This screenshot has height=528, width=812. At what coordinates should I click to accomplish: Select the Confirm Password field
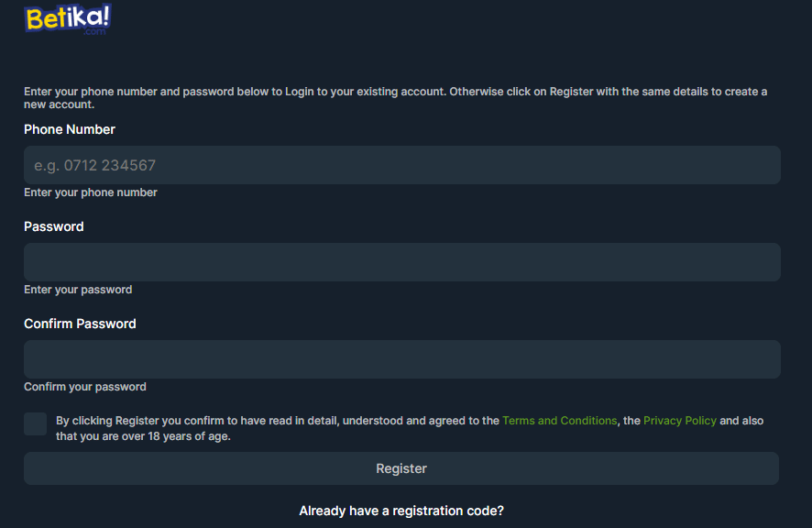[401, 359]
